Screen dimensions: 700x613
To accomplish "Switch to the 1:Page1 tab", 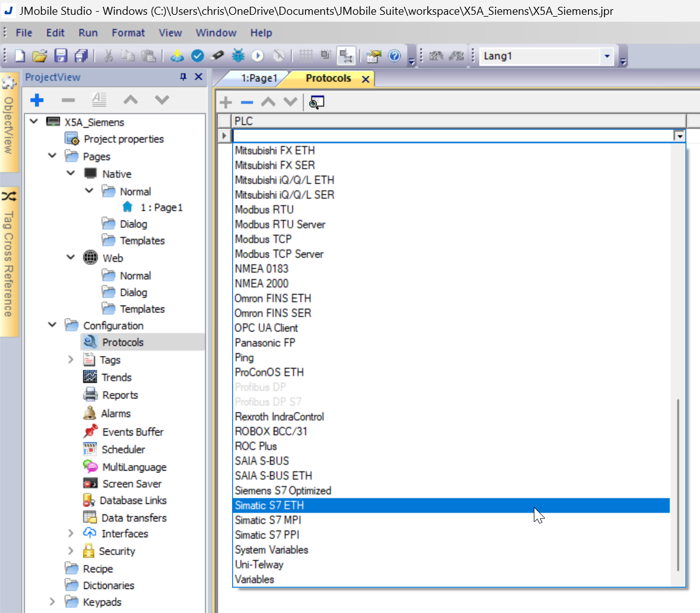I will click(x=259, y=78).
